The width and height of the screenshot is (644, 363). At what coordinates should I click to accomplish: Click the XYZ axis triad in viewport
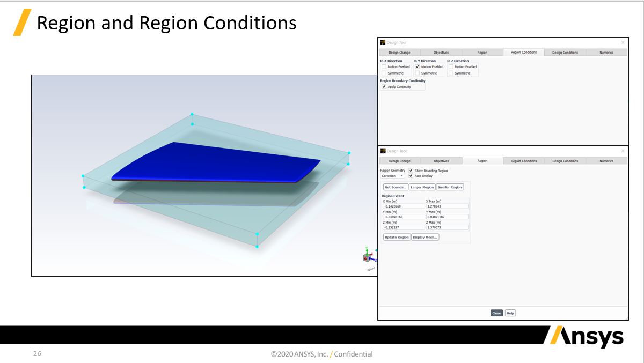click(x=370, y=258)
